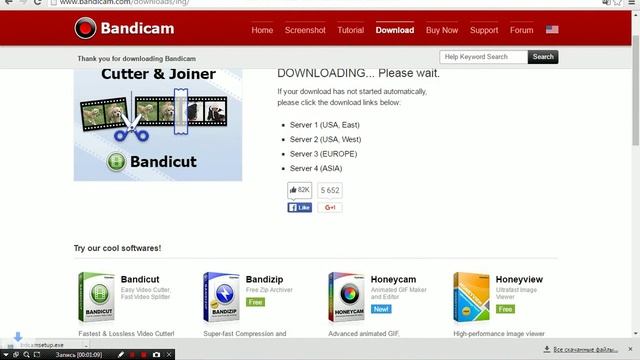Viewport: 640px width, 360px height.
Task: Close the downloads bar
Action: [x=630, y=349]
